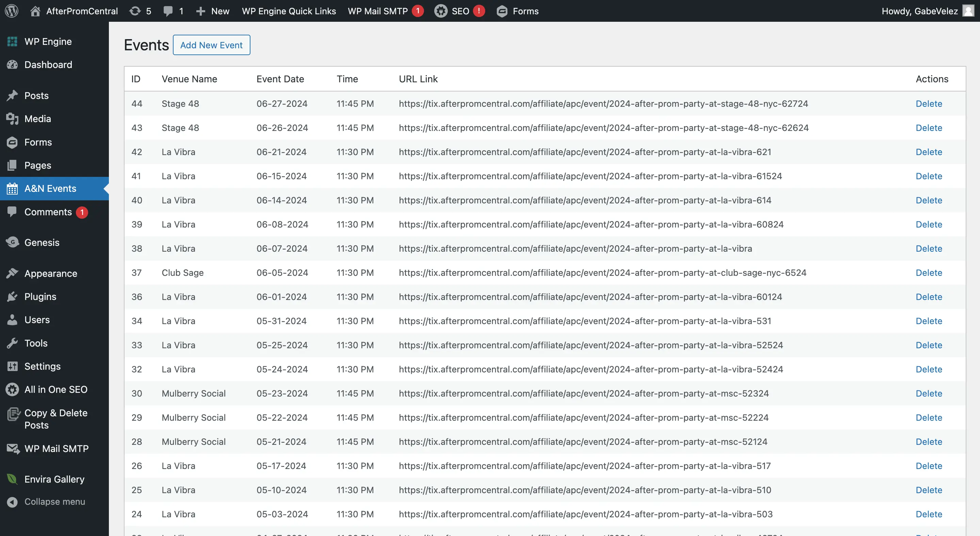Open the Yoast SEO icon
This screenshot has height=536, width=980.
pos(440,11)
